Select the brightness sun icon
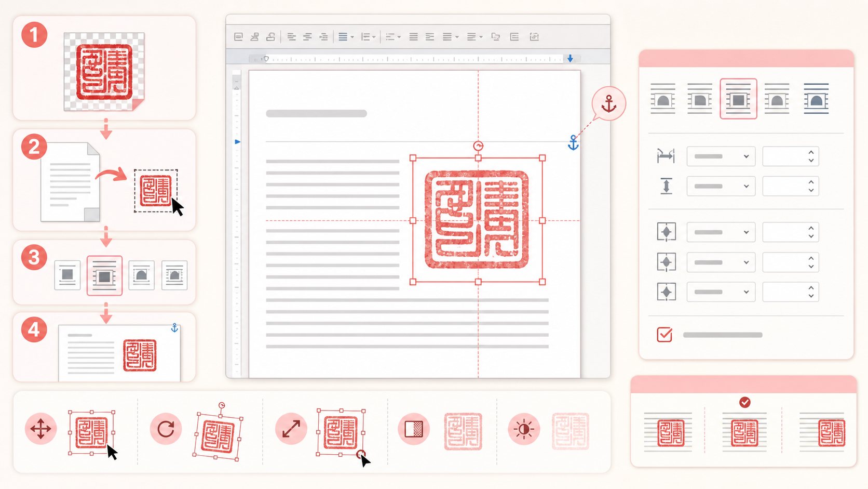The height and width of the screenshot is (489, 868). [524, 429]
